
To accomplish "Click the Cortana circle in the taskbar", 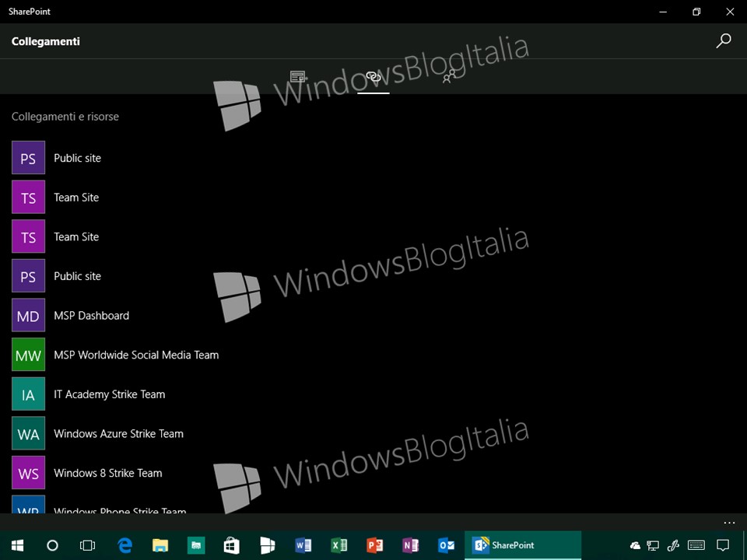I will [x=52, y=545].
